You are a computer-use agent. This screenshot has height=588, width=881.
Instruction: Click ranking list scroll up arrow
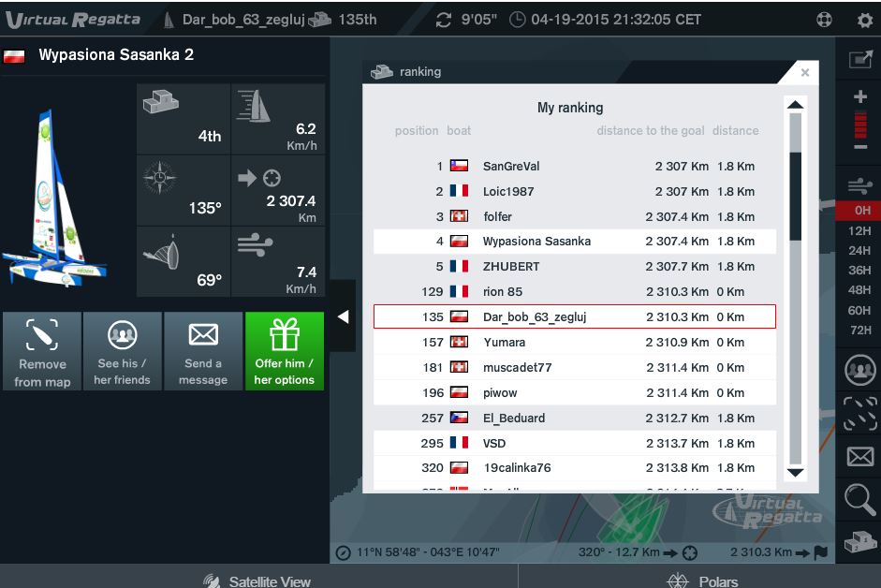(795, 105)
